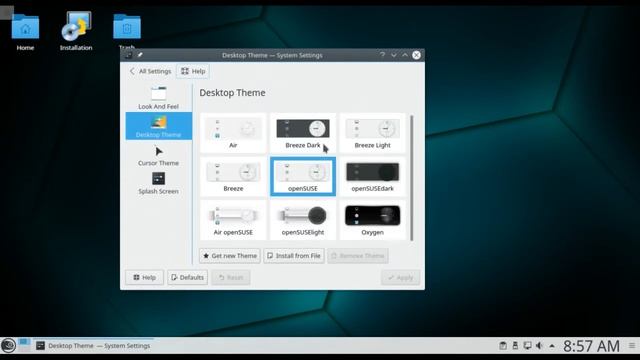Select the highlighted openSUSE theme

pyautogui.click(x=303, y=177)
